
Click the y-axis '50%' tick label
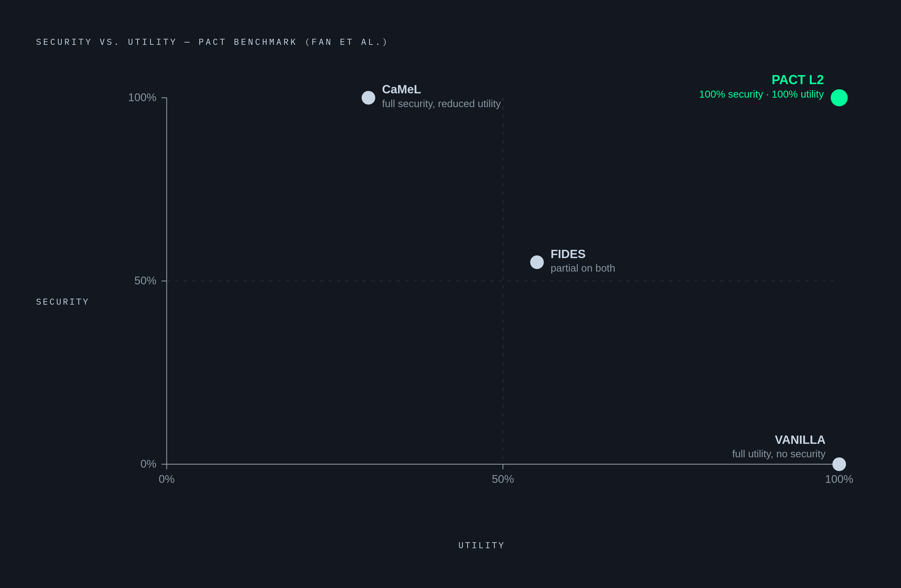click(x=145, y=281)
